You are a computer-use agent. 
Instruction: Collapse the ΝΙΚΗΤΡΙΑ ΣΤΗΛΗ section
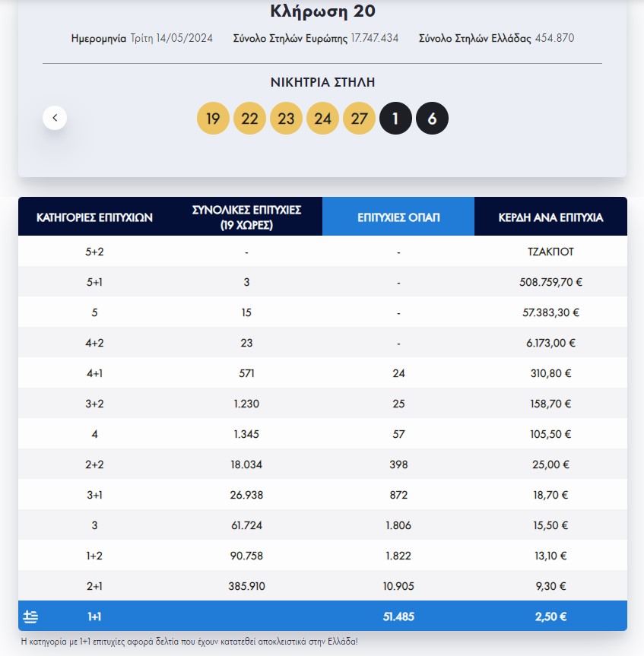pyautogui.click(x=323, y=83)
